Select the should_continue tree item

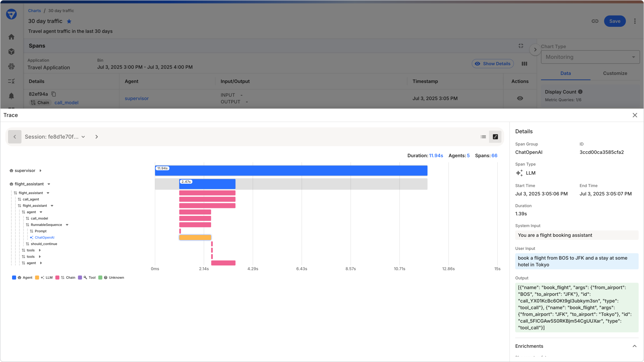[44, 244]
